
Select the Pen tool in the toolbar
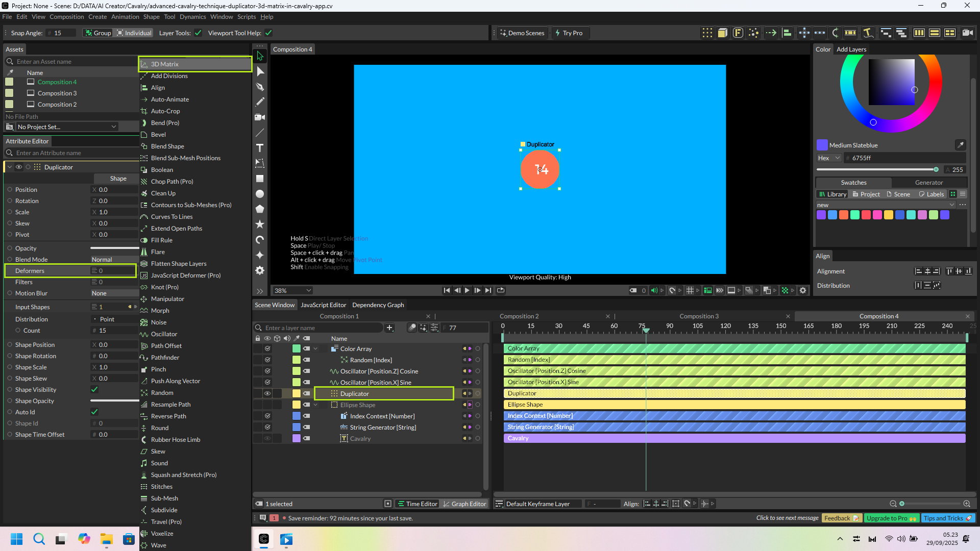260,87
